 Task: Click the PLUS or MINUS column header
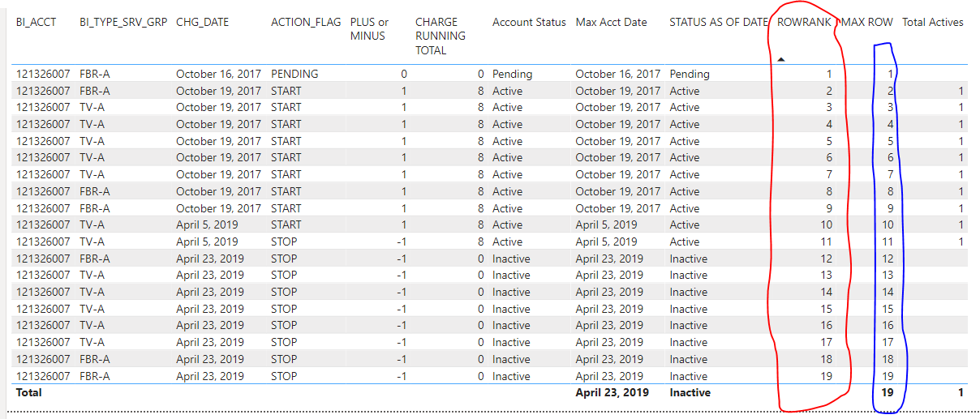[x=369, y=29]
